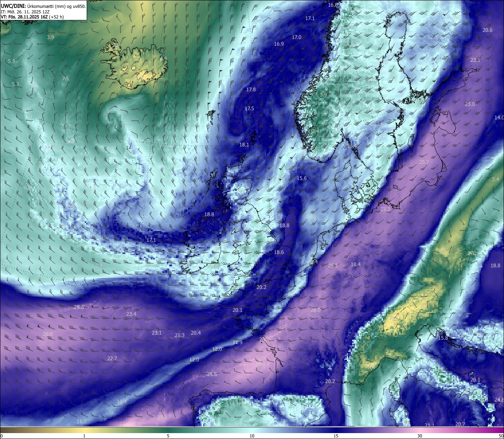Select the 17.5 value label
This screenshot has height=439, width=504.
point(249,109)
